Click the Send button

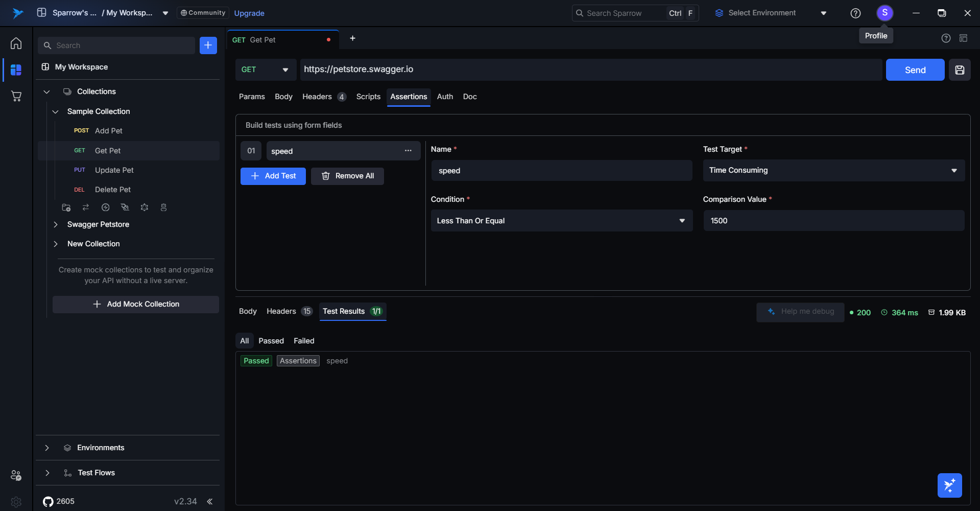click(x=915, y=70)
